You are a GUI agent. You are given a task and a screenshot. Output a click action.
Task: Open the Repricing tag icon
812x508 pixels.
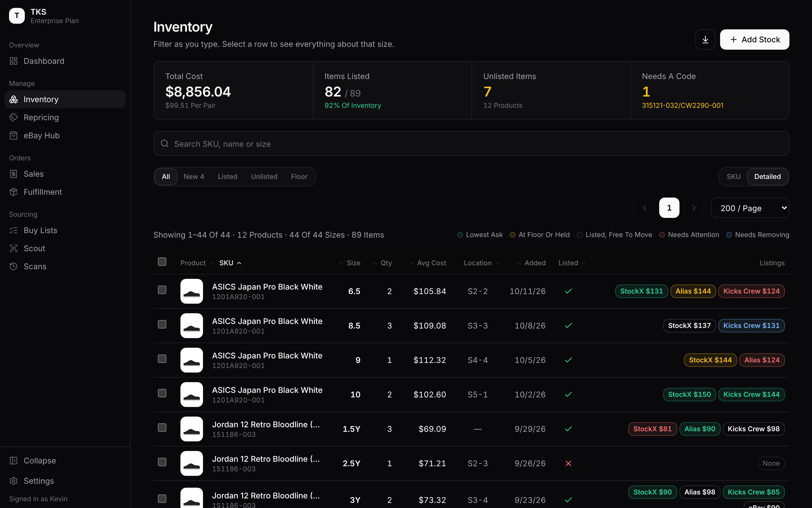pyautogui.click(x=14, y=118)
